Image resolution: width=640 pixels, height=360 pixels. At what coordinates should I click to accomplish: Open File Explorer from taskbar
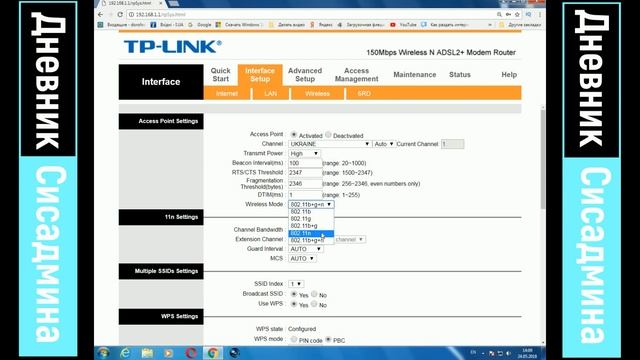click(x=147, y=353)
